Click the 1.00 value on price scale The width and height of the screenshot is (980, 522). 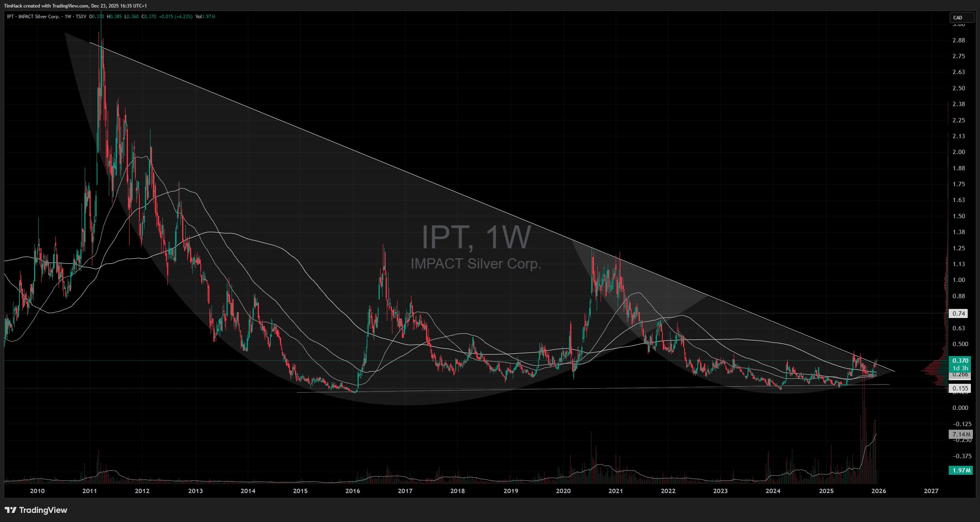[x=959, y=280]
